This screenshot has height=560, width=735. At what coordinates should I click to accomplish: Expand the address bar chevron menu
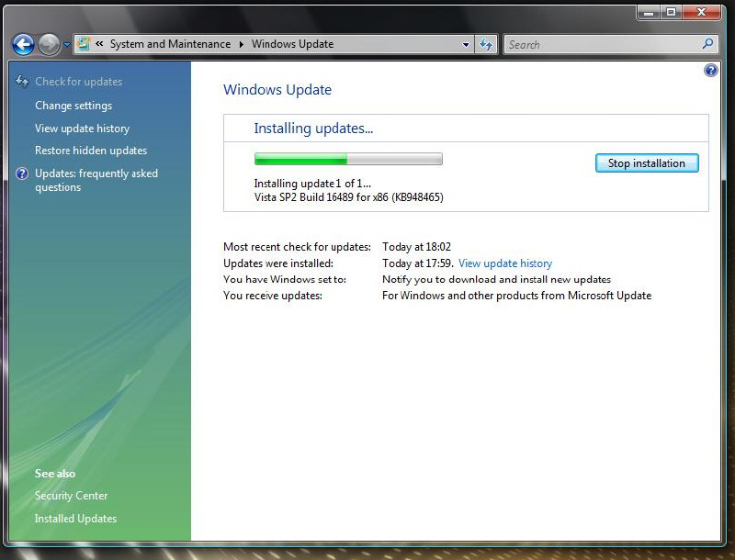pyautogui.click(x=99, y=44)
